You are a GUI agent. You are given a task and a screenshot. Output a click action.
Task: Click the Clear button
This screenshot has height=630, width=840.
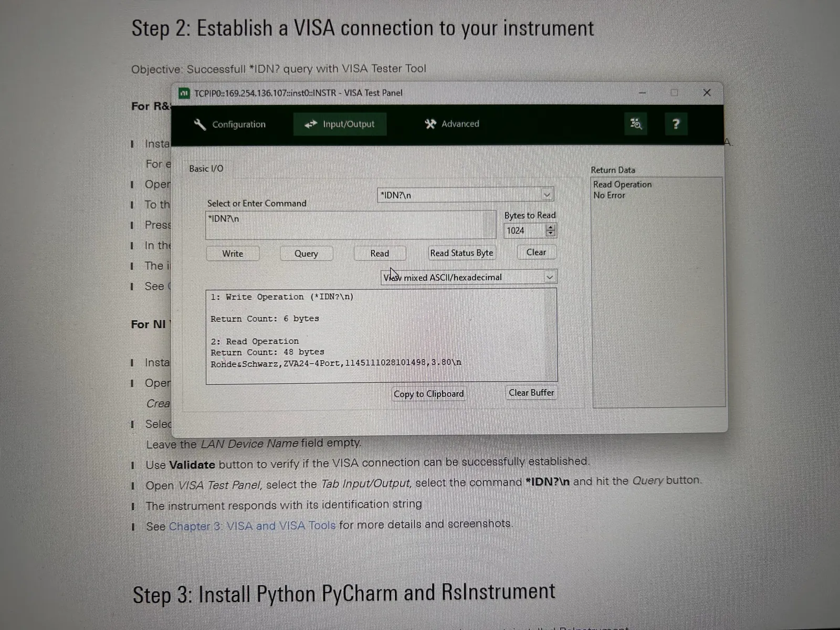[x=536, y=253]
